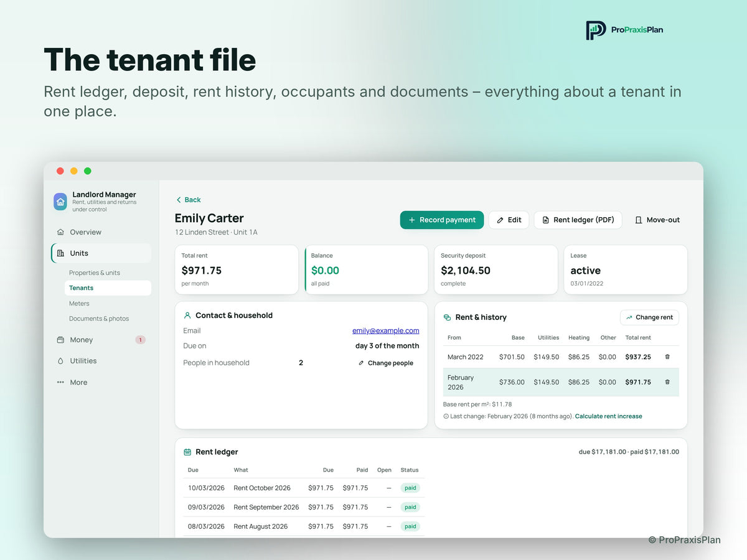Click the Lease active card
747x560 pixels.
(626, 269)
